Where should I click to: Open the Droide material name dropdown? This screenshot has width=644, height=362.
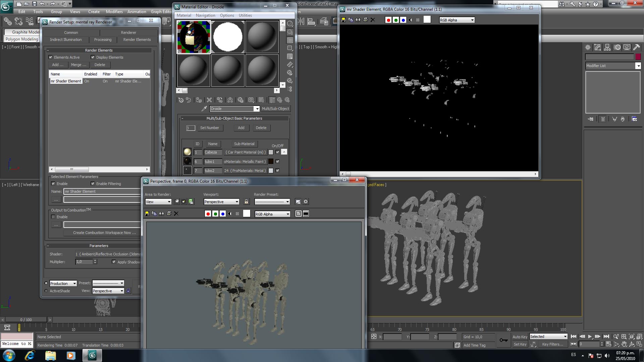[x=257, y=109]
